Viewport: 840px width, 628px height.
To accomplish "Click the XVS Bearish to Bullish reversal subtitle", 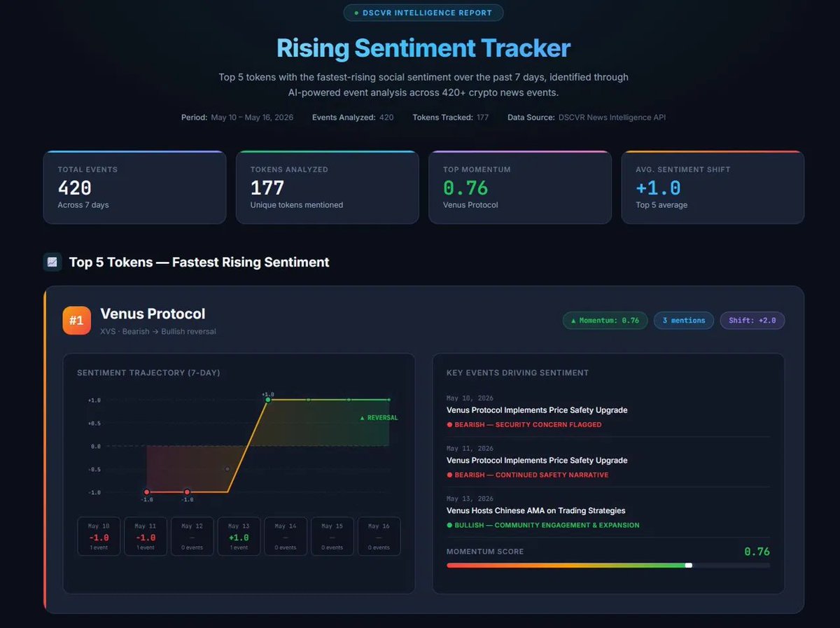I will tap(158, 331).
